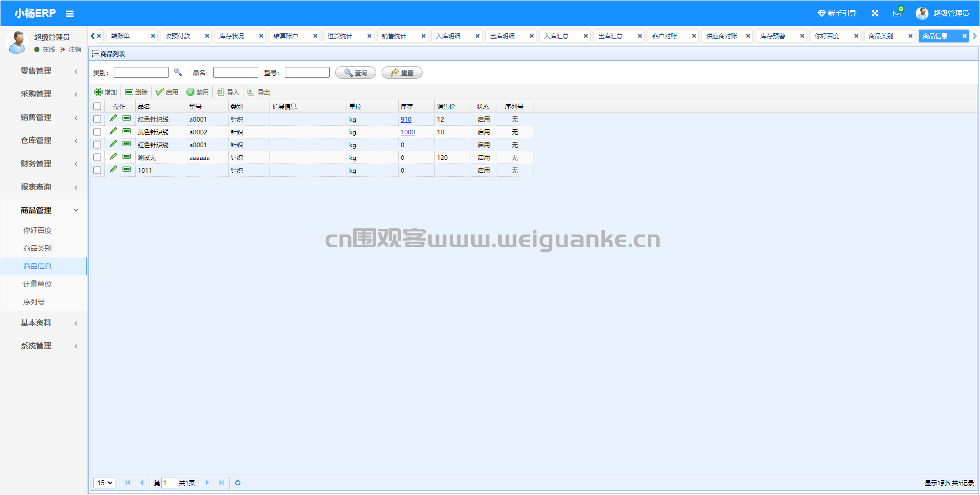Go to last page icon
The image size is (980, 495).
coord(222,483)
